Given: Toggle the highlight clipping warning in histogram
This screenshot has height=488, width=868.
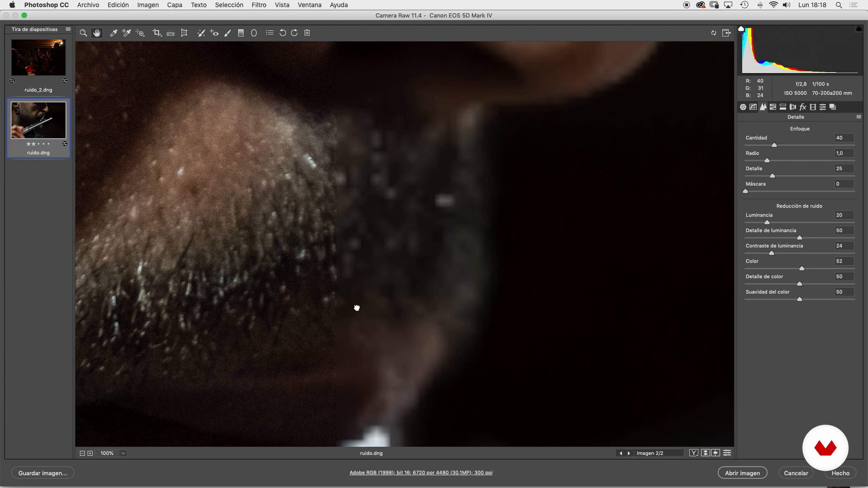Looking at the screenshot, I should click(x=859, y=29).
